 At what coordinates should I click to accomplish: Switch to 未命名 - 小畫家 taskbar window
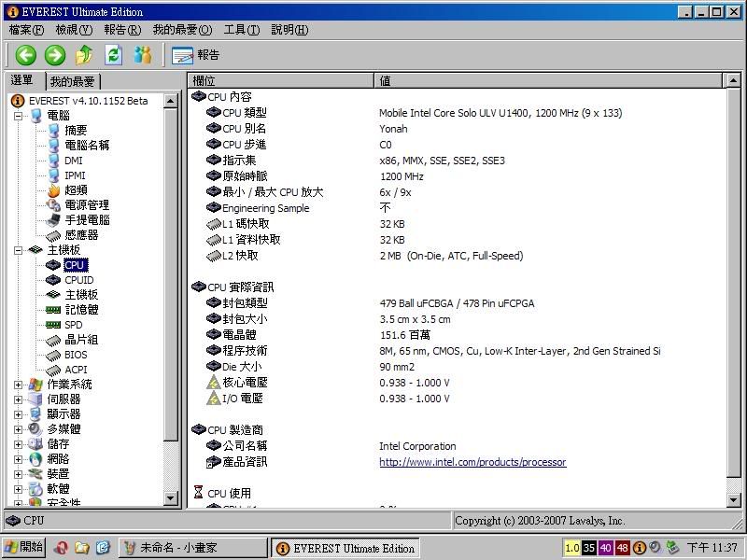point(193,548)
